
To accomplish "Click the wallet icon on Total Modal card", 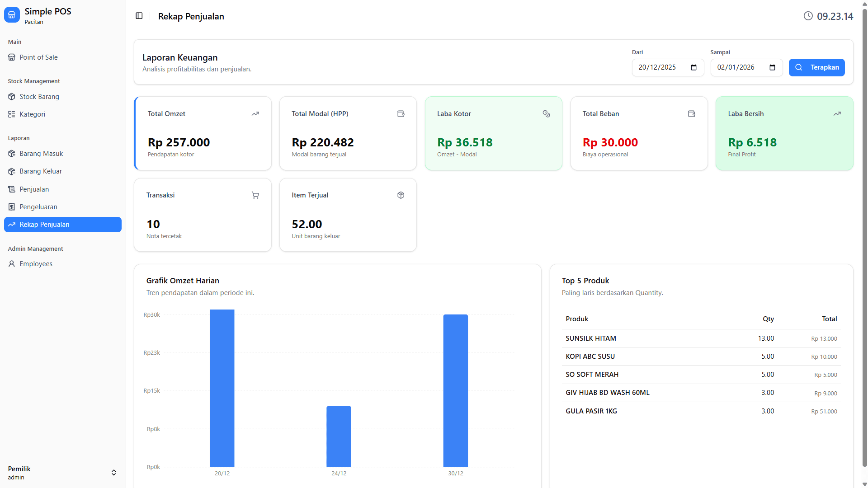I will [401, 114].
